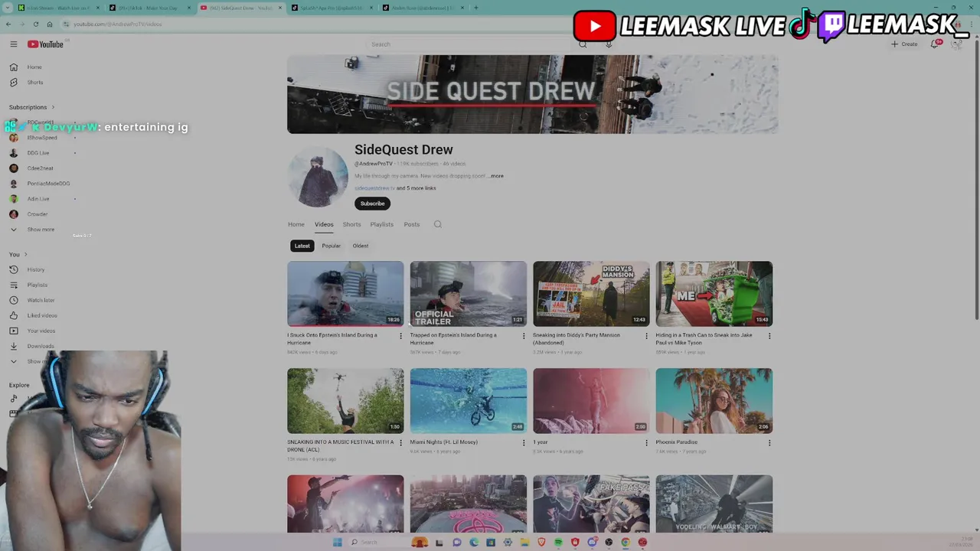The image size is (980, 551).
Task: Click the YouTube logo
Action: (45, 44)
